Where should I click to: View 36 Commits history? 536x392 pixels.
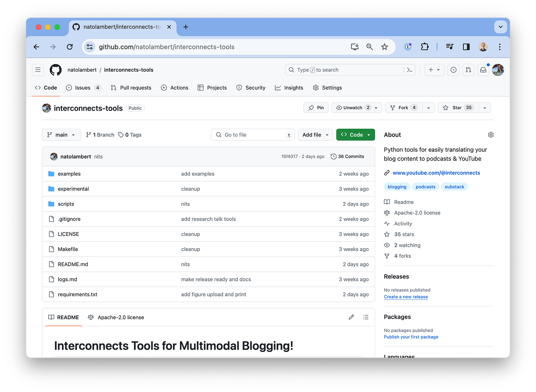click(x=348, y=156)
